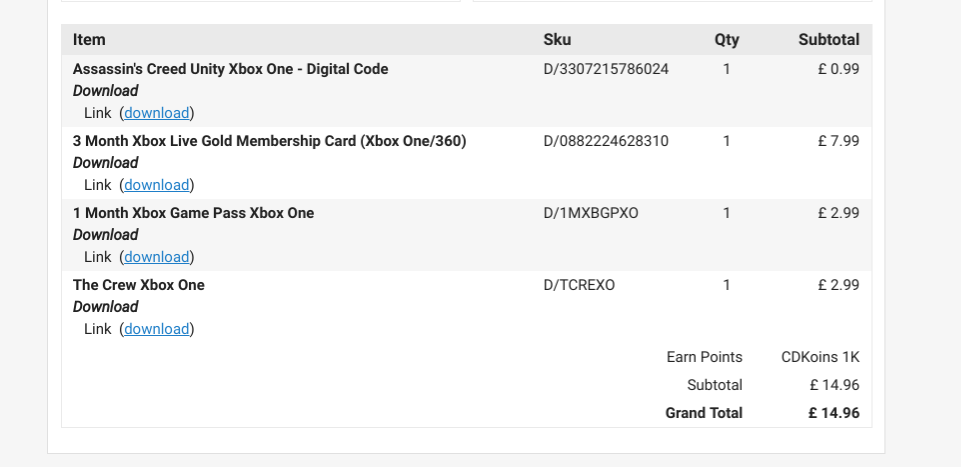The width and height of the screenshot is (961, 467).
Task: Click the Sku column header
Action: (557, 40)
